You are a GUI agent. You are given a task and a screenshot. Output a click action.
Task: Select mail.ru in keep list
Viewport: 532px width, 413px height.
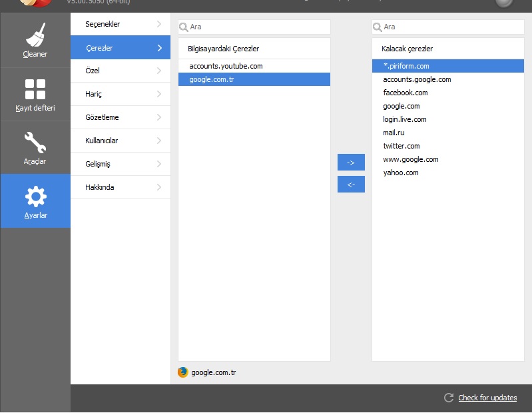[x=448, y=133]
